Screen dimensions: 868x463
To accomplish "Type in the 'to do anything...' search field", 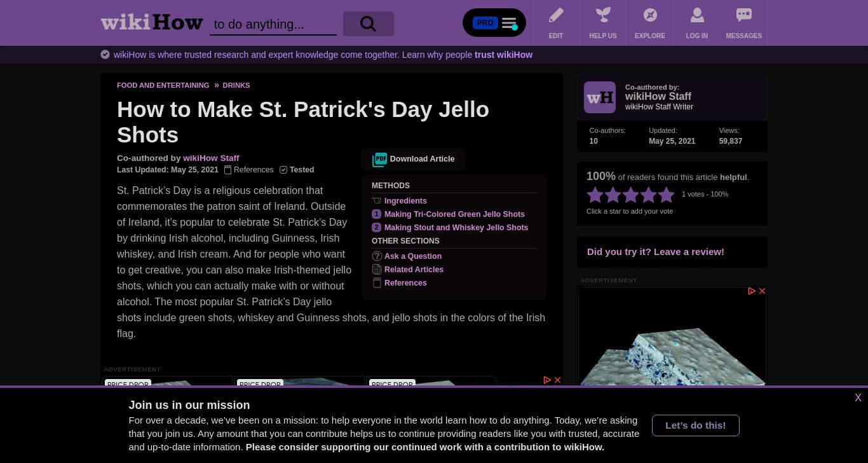I will pyautogui.click(x=273, y=24).
